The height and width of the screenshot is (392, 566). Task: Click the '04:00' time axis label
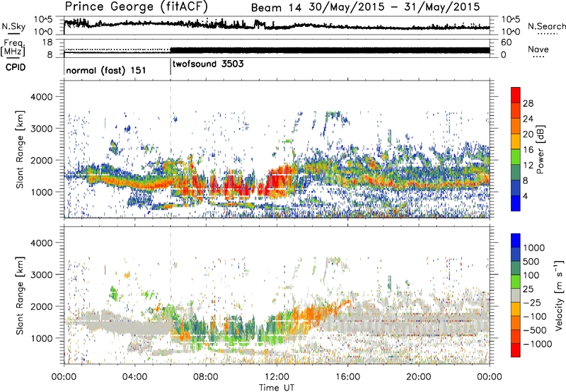[135, 377]
